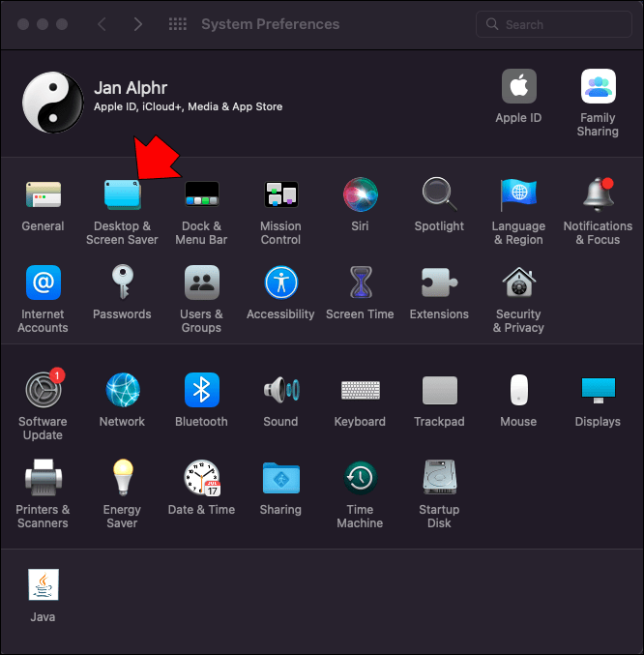
Task: Open Bluetooth settings
Action: [201, 390]
